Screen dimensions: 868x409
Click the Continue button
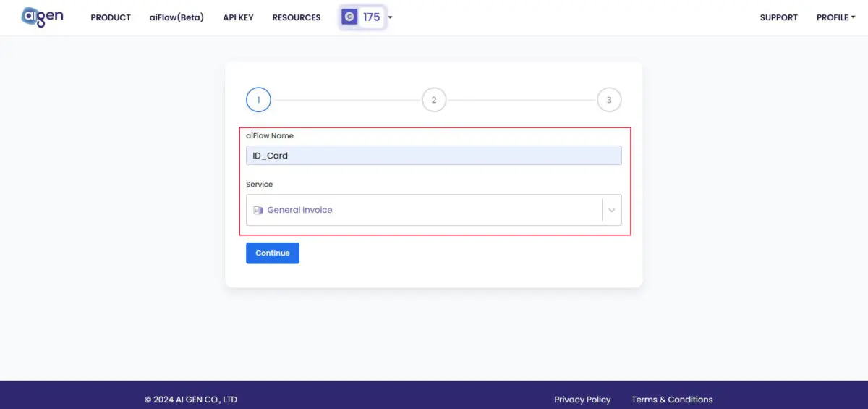[x=273, y=253]
